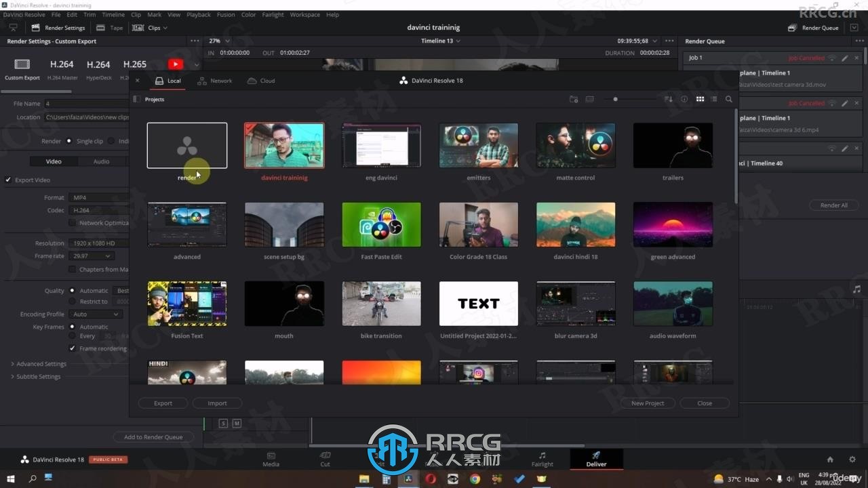This screenshot has width=868, height=488.
Task: Open the new folder icon in Project Manager
Action: (574, 99)
